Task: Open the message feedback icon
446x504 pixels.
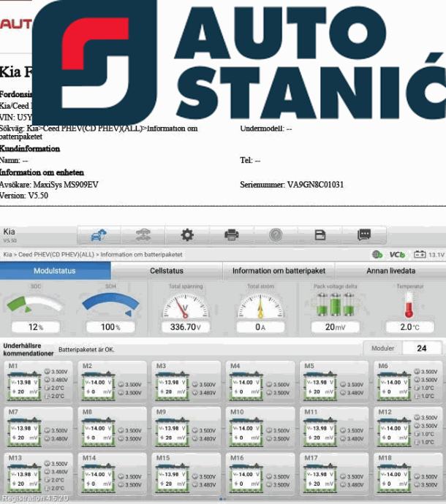Action: [364, 235]
